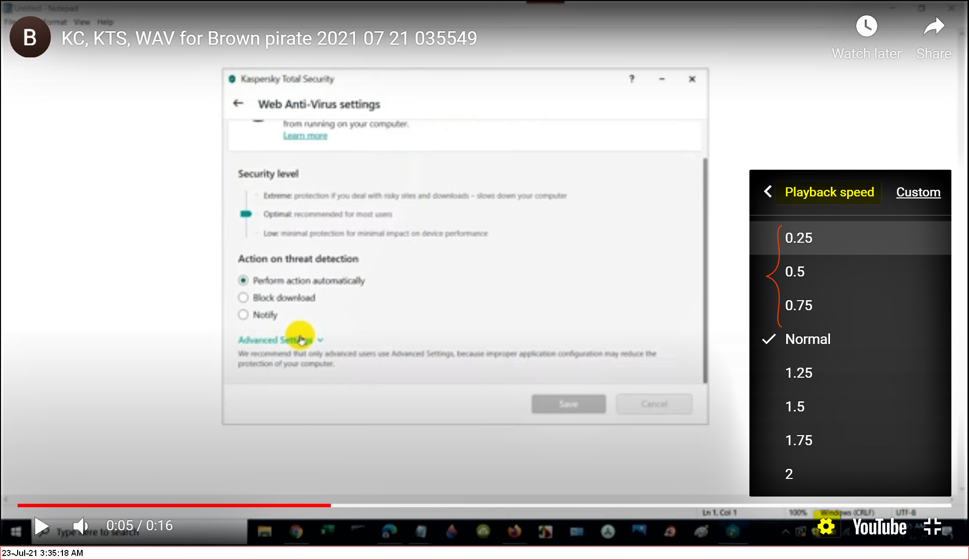The height and width of the screenshot is (560, 969).
Task: Choose the Notify radio option
Action: (243, 315)
